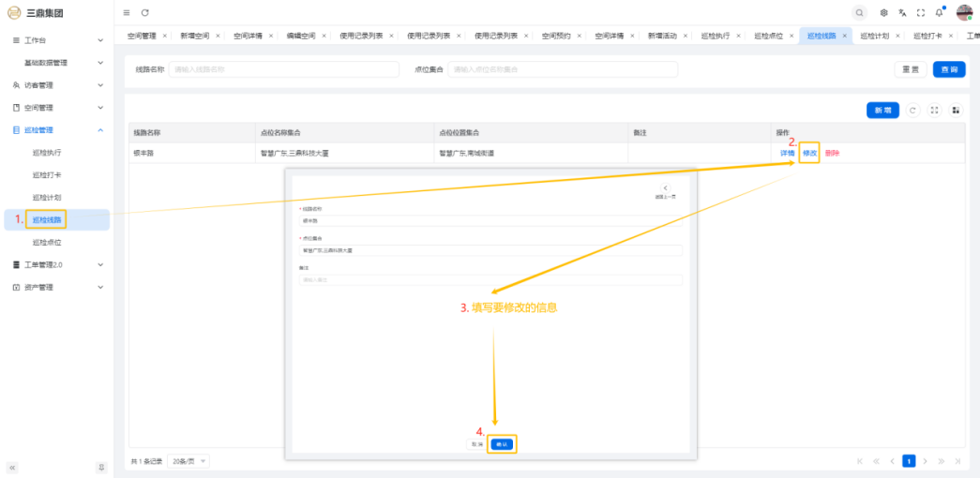Collapse the 巡检管理 sidebar section
The width and height of the screenshot is (980, 478).
pos(56,129)
